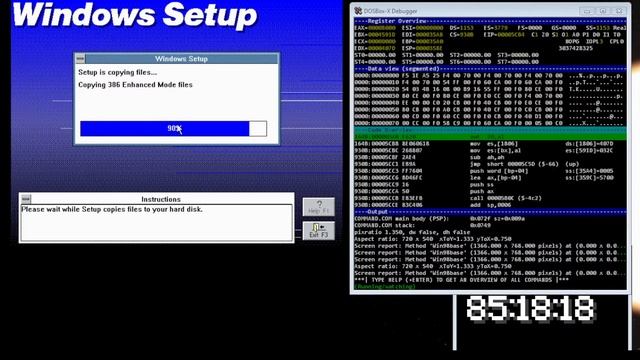The image size is (640, 360).
Task: Click the ST0=00000.00 register value
Action: tap(375, 55)
